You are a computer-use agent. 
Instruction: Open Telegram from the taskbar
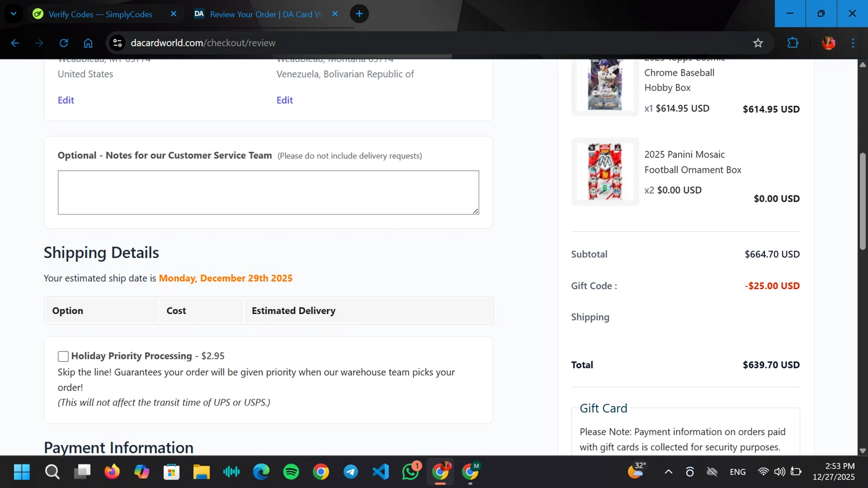(351, 472)
